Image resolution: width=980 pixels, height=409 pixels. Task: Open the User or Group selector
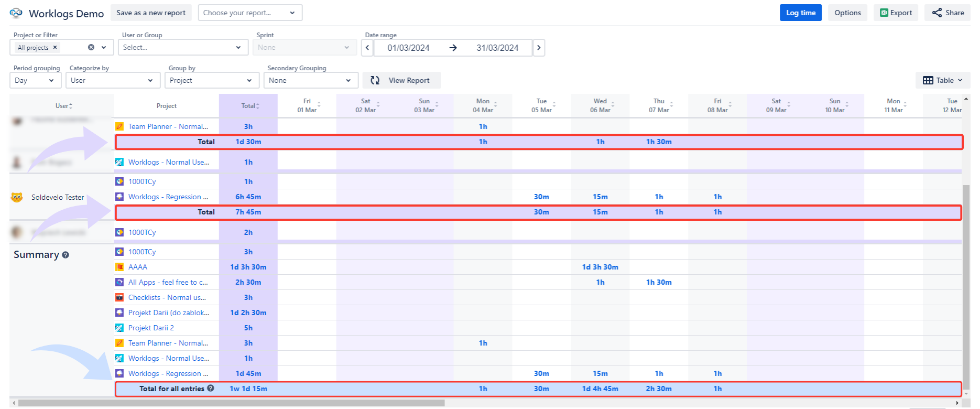click(x=182, y=47)
